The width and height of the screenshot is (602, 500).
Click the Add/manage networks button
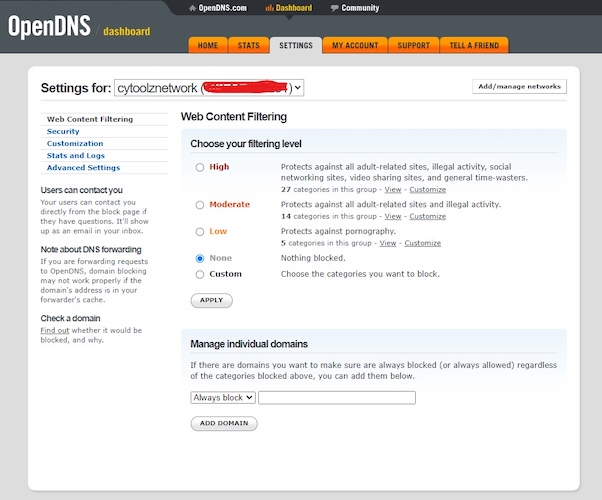point(519,86)
